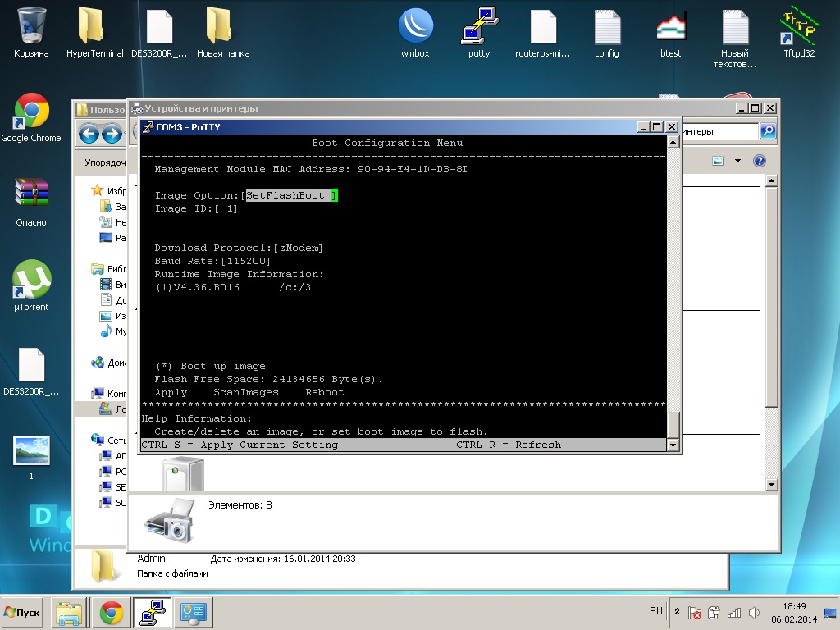Select Apply in the boot menu
This screenshot has height=630, width=840.
click(x=171, y=392)
